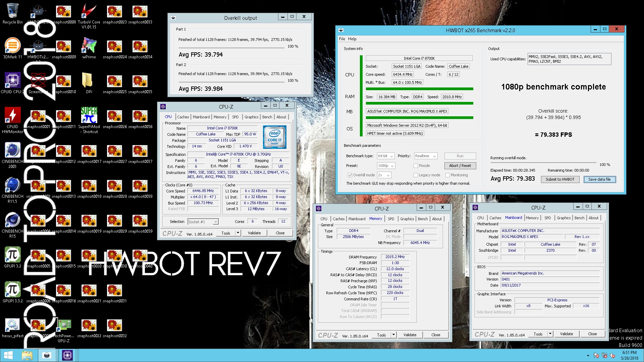Switch to CPU-Z taskbar app
This screenshot has width=644, height=362.
pyautogui.click(x=67, y=355)
